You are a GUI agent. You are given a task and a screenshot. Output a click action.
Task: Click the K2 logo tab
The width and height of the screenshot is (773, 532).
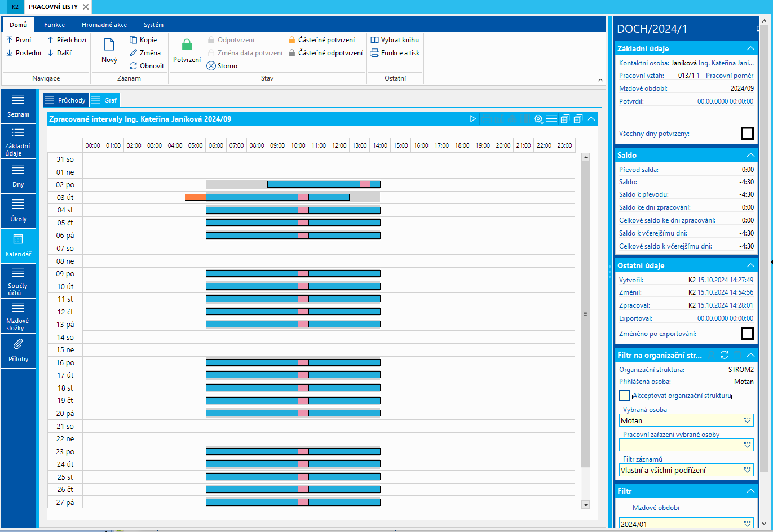[x=15, y=7]
